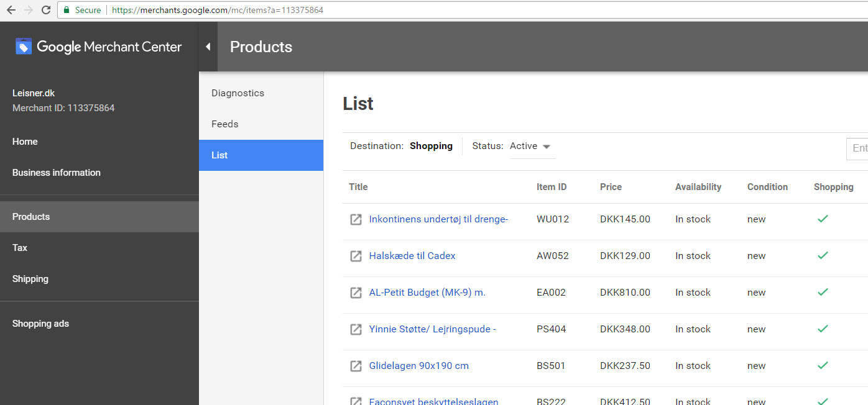The image size is (868, 405).
Task: Click the Item ID column header
Action: [x=552, y=187]
